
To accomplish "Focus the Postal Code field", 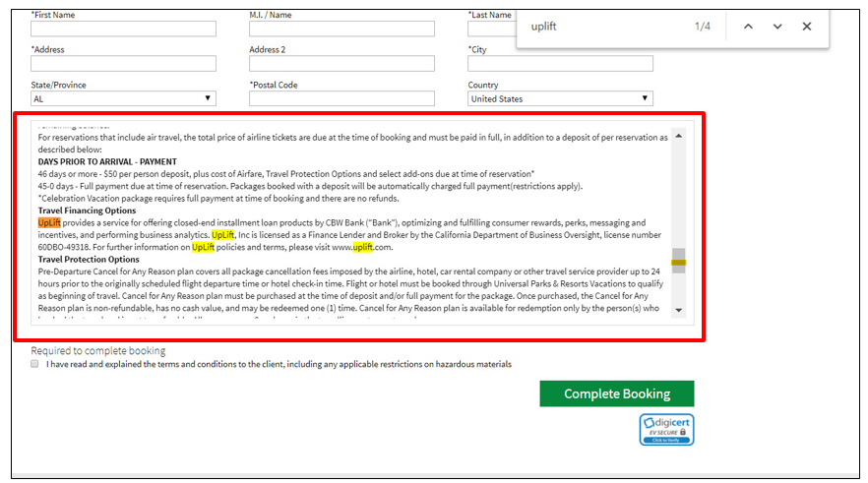I will coord(341,98).
